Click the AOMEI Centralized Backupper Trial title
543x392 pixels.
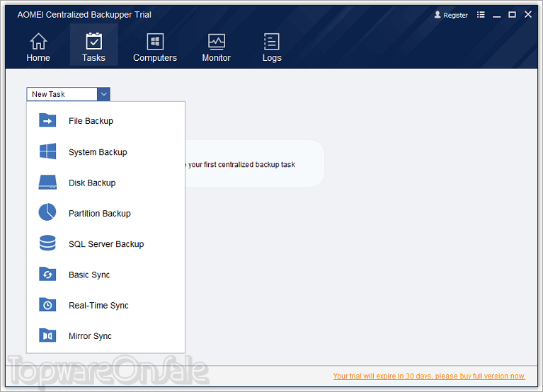(x=84, y=15)
